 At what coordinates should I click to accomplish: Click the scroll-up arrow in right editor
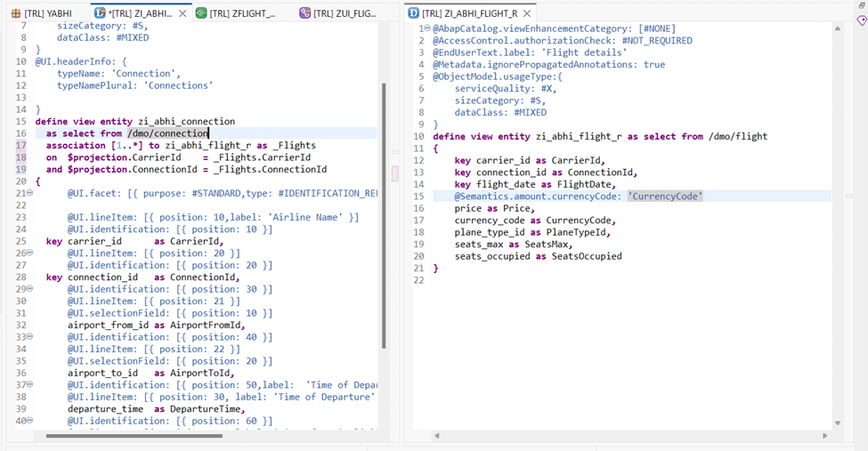click(837, 28)
